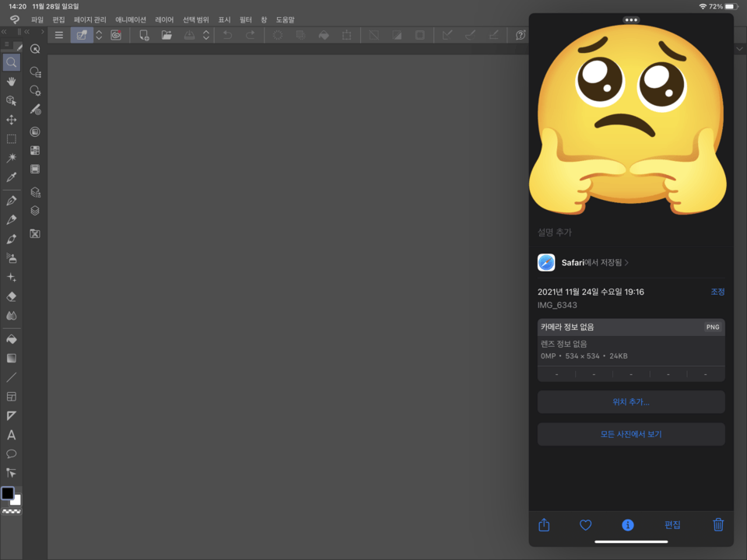
Task: Swap colors via white sub color swatch
Action: pyautogui.click(x=16, y=500)
